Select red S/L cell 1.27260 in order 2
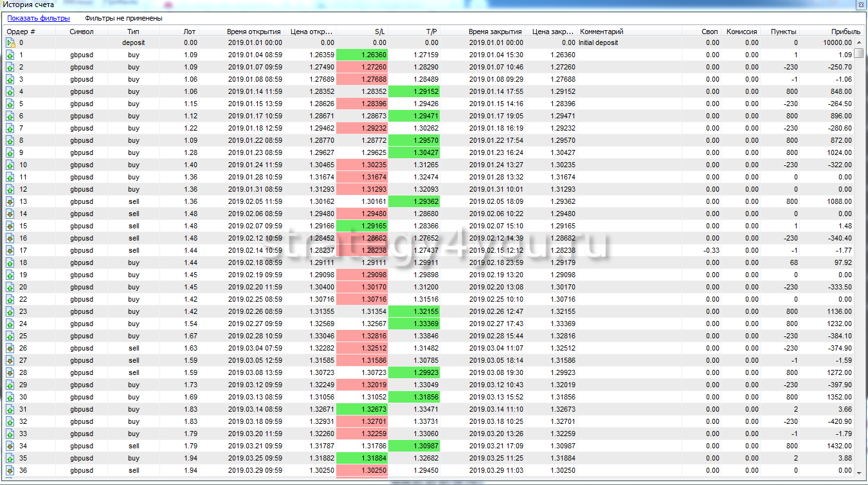This screenshot has width=868, height=485. pyautogui.click(x=362, y=68)
